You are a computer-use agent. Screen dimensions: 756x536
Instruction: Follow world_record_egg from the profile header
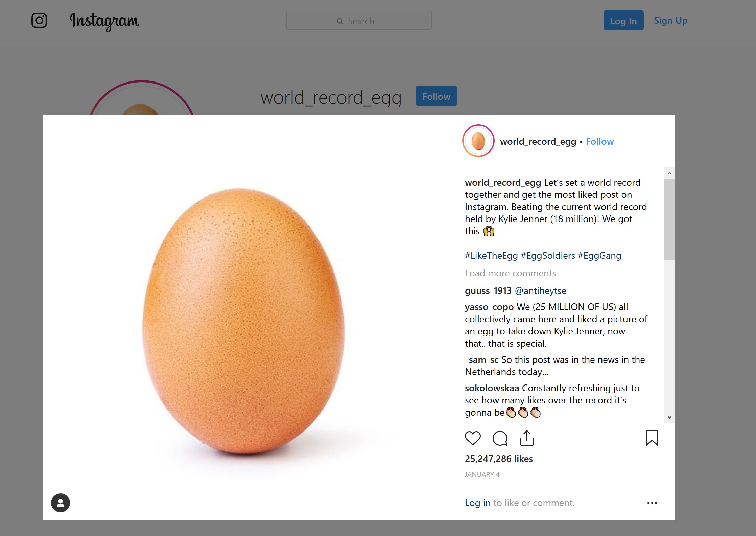[436, 96]
